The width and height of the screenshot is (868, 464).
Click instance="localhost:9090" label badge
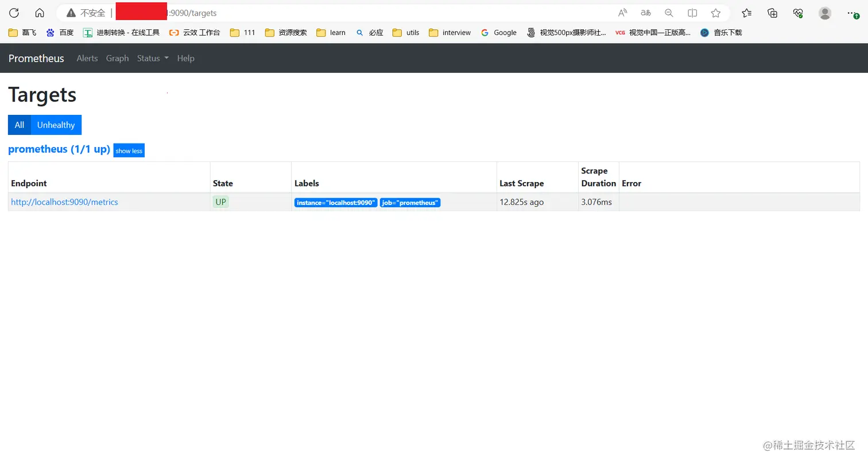(x=336, y=203)
